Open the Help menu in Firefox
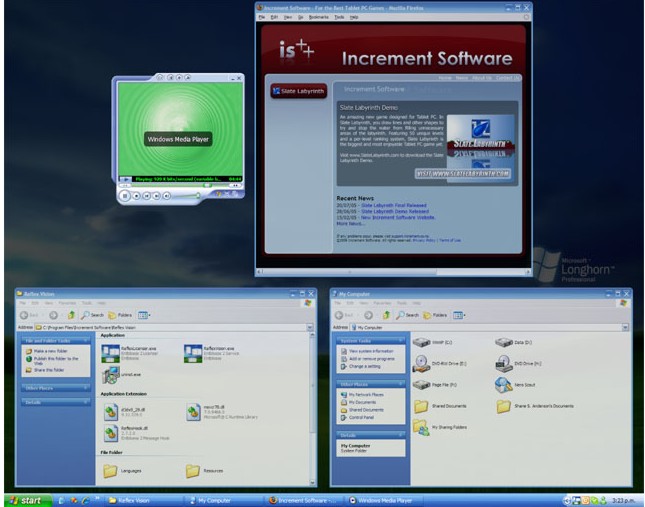Viewport: 645px width, 507px height. pyautogui.click(x=354, y=17)
